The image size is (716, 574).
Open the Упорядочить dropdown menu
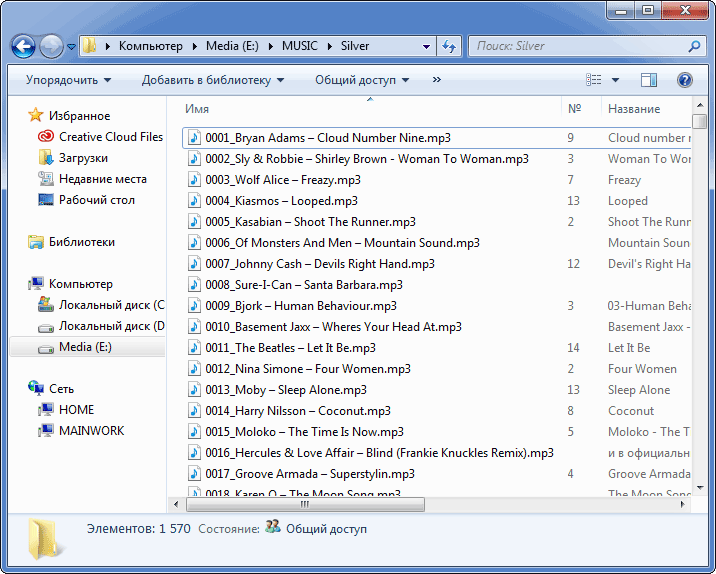68,80
